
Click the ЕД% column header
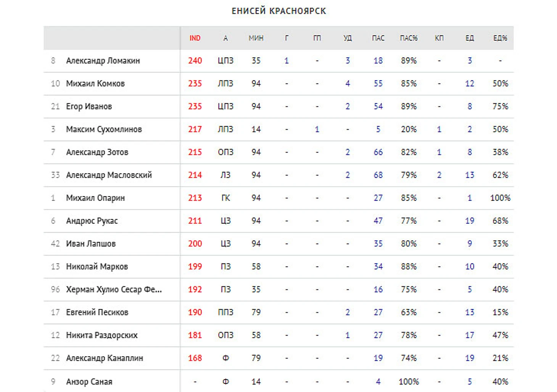500,38
